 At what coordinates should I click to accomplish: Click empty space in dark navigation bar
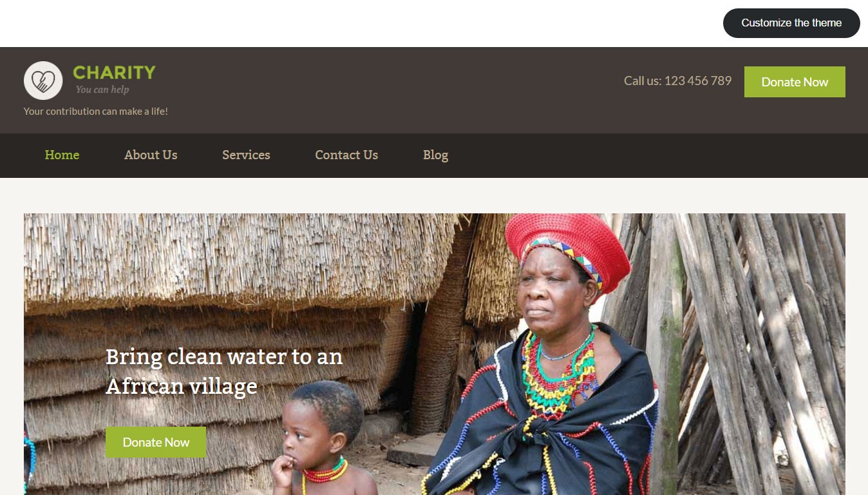pos(644,155)
